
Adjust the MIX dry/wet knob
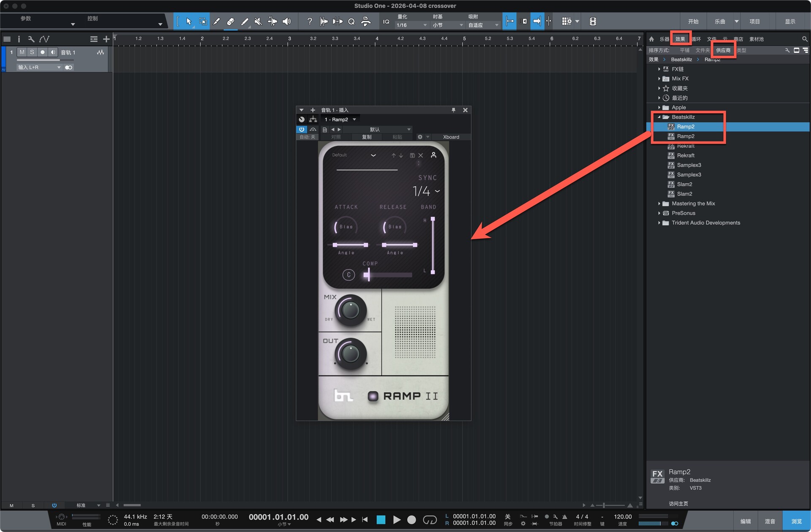click(x=350, y=311)
